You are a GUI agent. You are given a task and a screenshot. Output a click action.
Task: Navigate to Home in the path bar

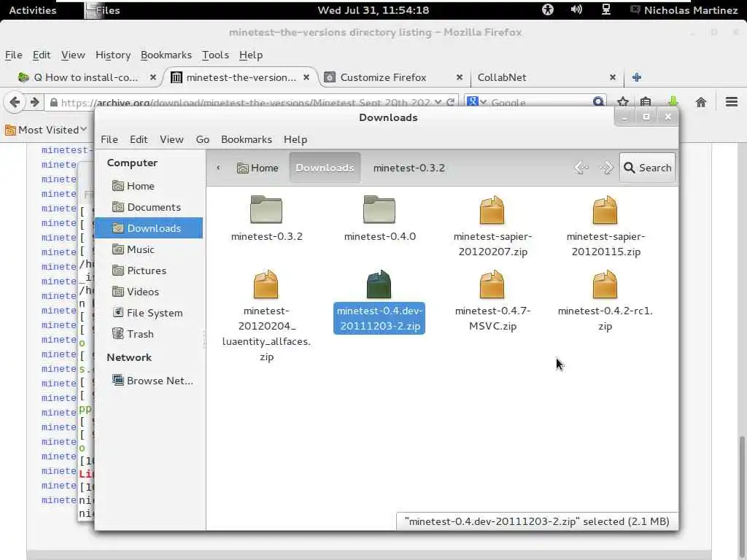[258, 168]
